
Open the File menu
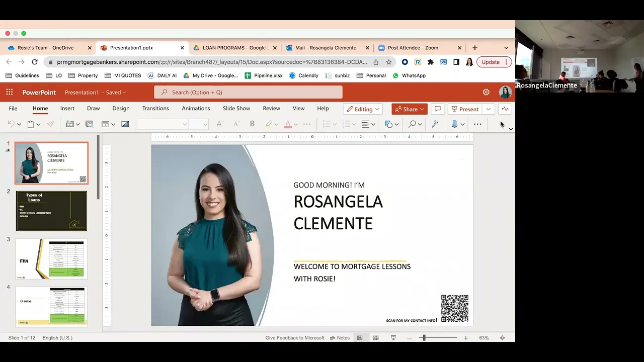pos(13,109)
